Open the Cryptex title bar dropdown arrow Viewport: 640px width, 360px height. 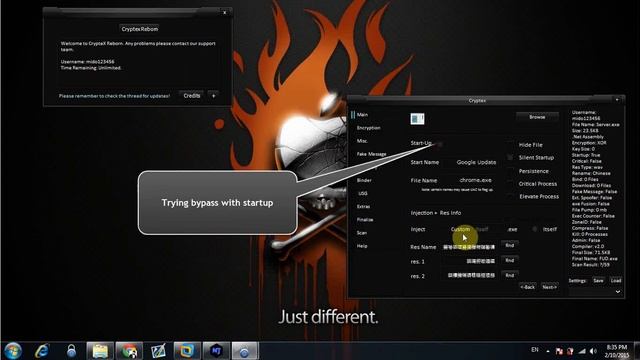tap(617, 100)
